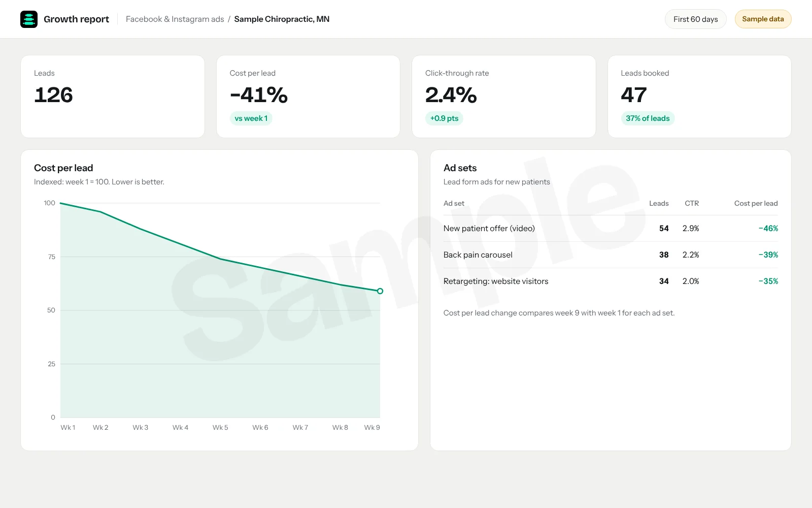Viewport: 812px width, 508px height.
Task: Click the 2.4% click-through rate value
Action: pos(451,95)
